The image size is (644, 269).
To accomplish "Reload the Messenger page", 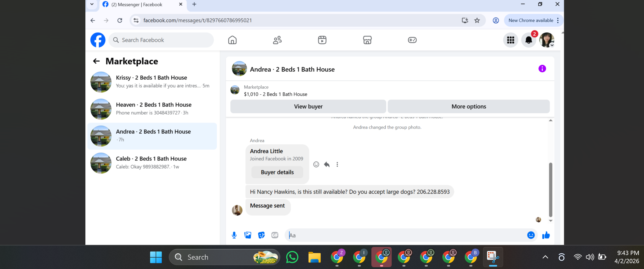I will [120, 20].
